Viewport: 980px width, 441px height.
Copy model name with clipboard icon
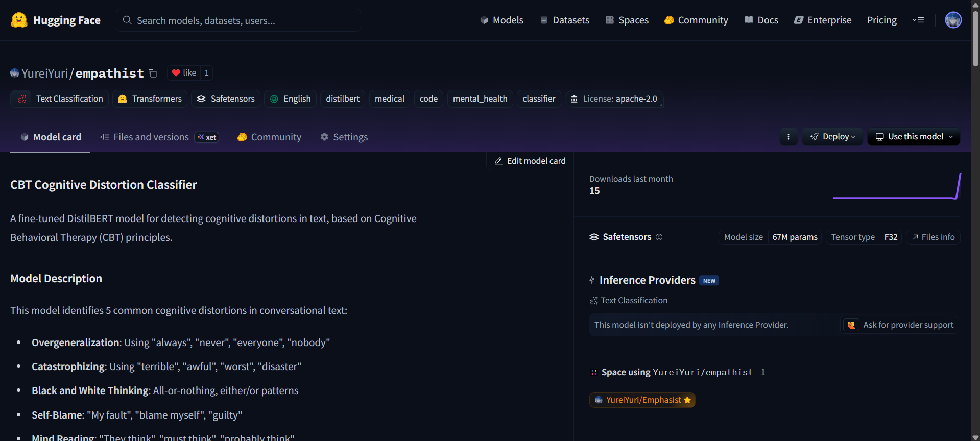pyautogui.click(x=153, y=73)
